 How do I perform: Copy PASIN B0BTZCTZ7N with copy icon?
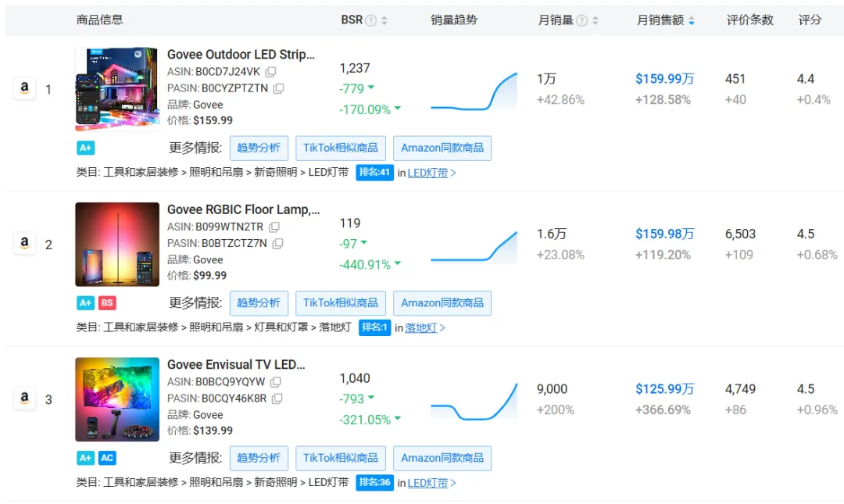277,243
